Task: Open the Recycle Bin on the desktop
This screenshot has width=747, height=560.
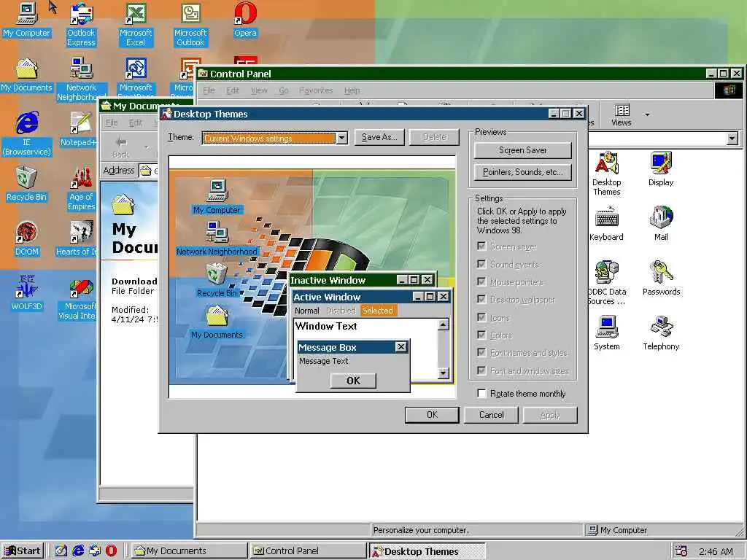Action: [x=27, y=184]
